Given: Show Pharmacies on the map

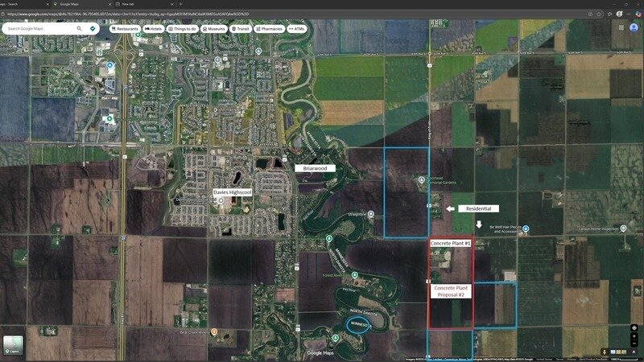Looking at the screenshot, I should coord(268,28).
